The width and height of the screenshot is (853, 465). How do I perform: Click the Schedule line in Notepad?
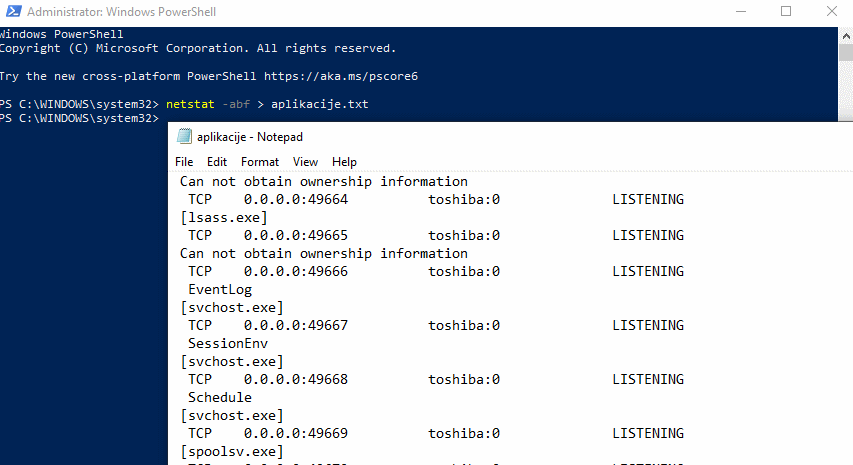click(220, 398)
